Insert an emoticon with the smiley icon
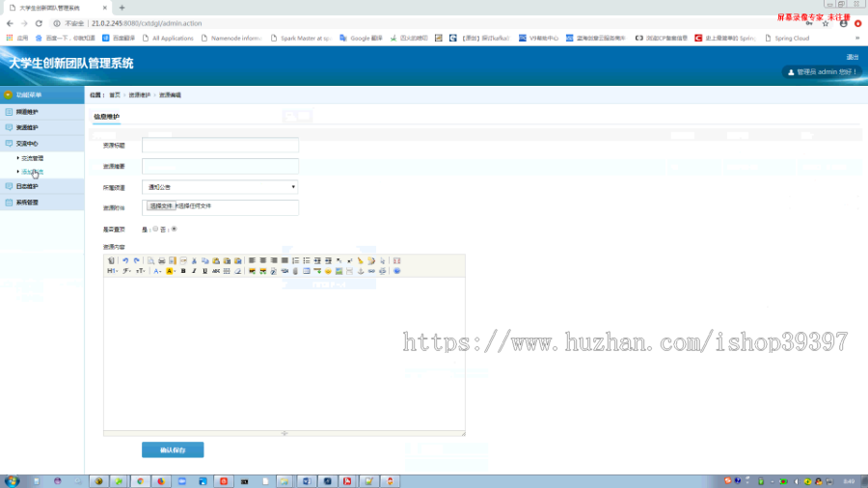This screenshot has height=488, width=868. 328,271
